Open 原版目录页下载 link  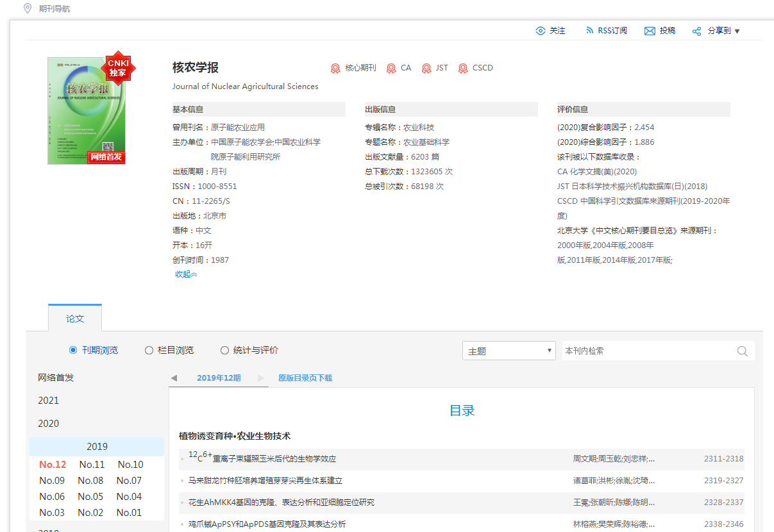(305, 378)
